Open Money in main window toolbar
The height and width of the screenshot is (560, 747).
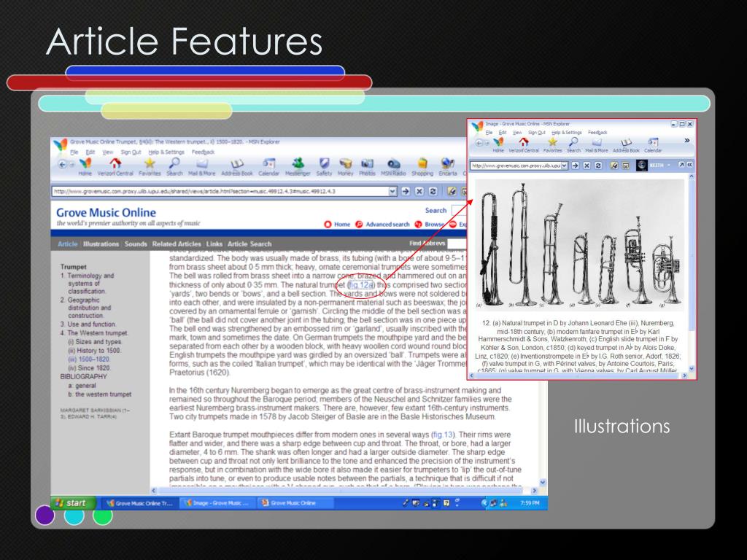point(345,167)
